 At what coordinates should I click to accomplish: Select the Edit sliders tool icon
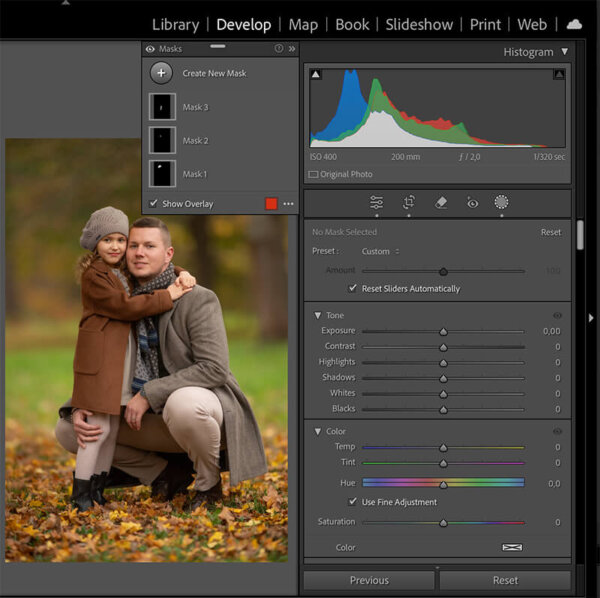377,202
